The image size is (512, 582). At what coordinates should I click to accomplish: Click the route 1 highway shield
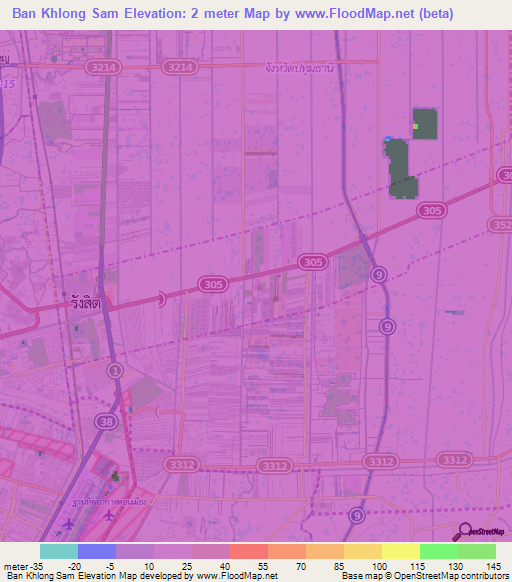click(x=115, y=371)
